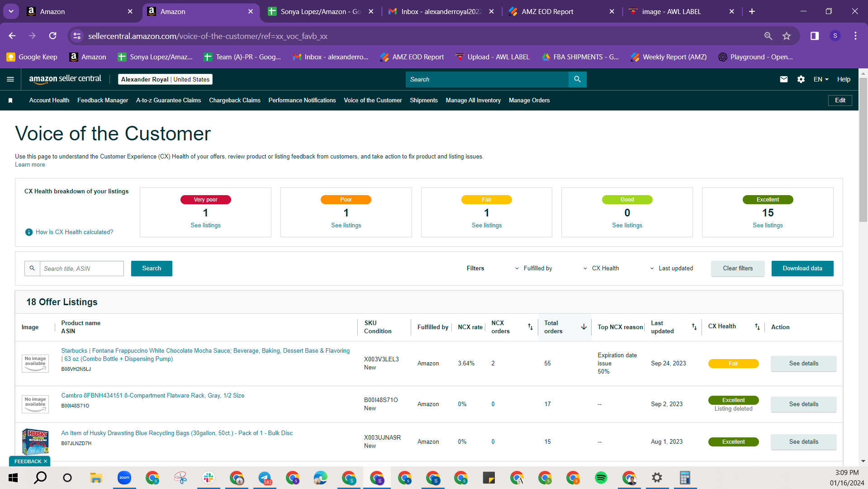Click the envelope messages icon
The height and width of the screenshot is (489, 868).
784,79
